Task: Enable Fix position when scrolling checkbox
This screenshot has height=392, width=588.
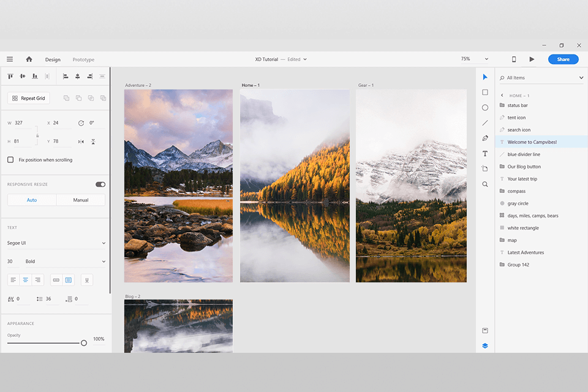Action: click(10, 160)
